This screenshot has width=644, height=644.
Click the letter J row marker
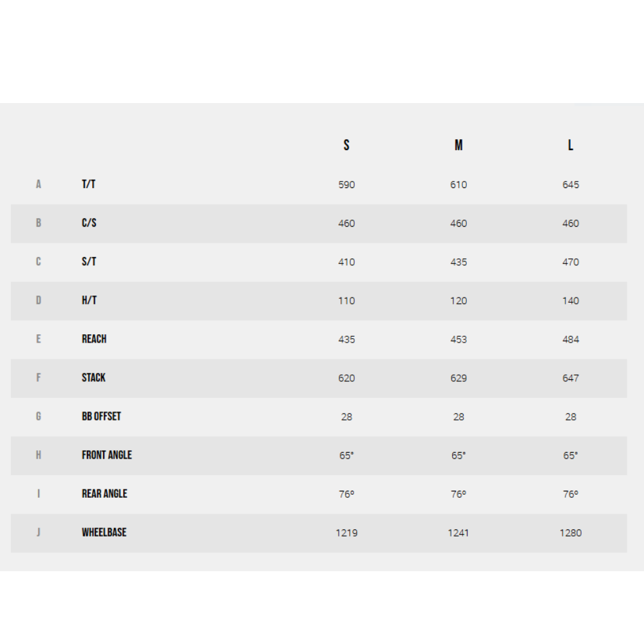coord(39,533)
